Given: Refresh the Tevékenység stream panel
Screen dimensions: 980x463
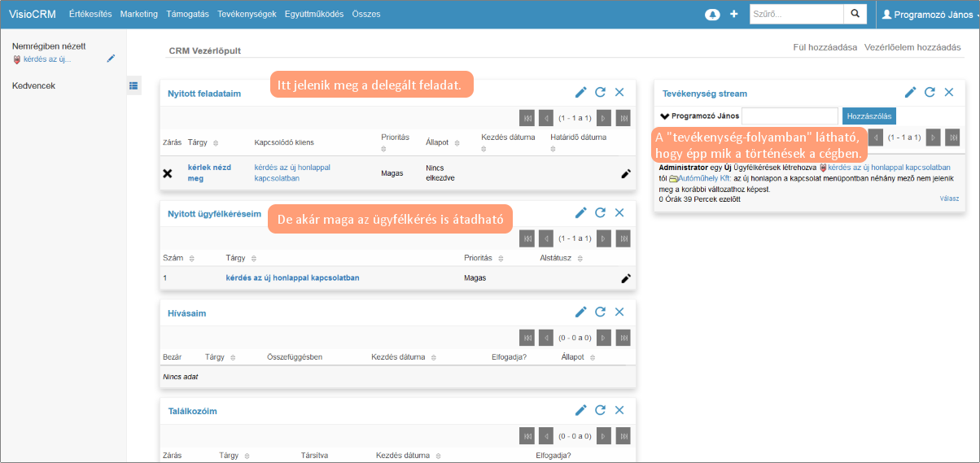Looking at the screenshot, I should coord(930,93).
